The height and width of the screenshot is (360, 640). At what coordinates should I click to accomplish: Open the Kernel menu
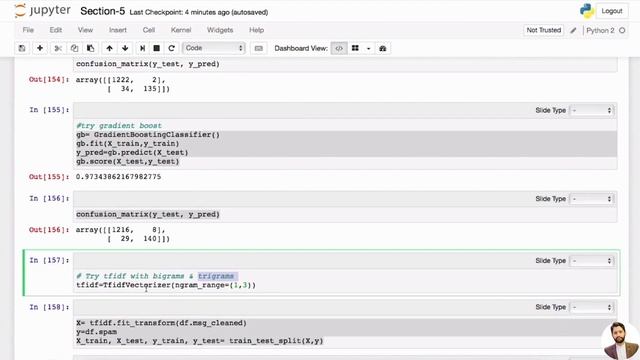click(181, 30)
